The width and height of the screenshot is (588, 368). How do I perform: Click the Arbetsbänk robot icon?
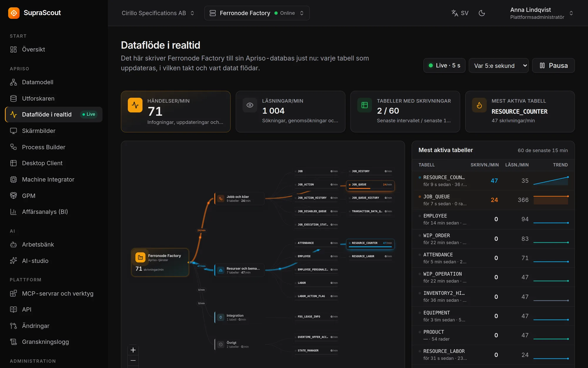[x=14, y=244]
